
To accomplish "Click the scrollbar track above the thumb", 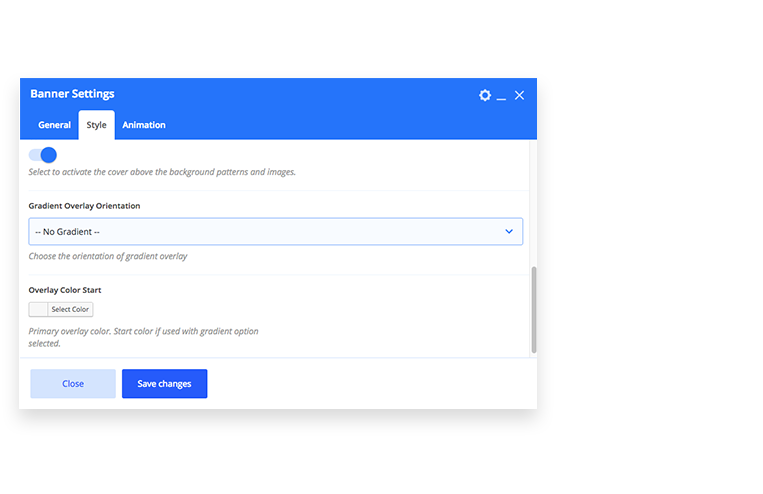I will pyautogui.click(x=534, y=203).
